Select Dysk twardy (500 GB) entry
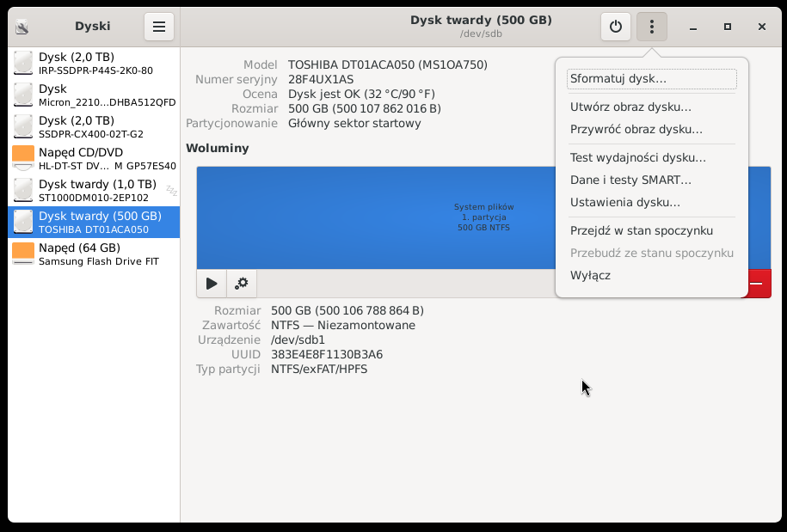Screen dimensions: 787x532 point(94,222)
